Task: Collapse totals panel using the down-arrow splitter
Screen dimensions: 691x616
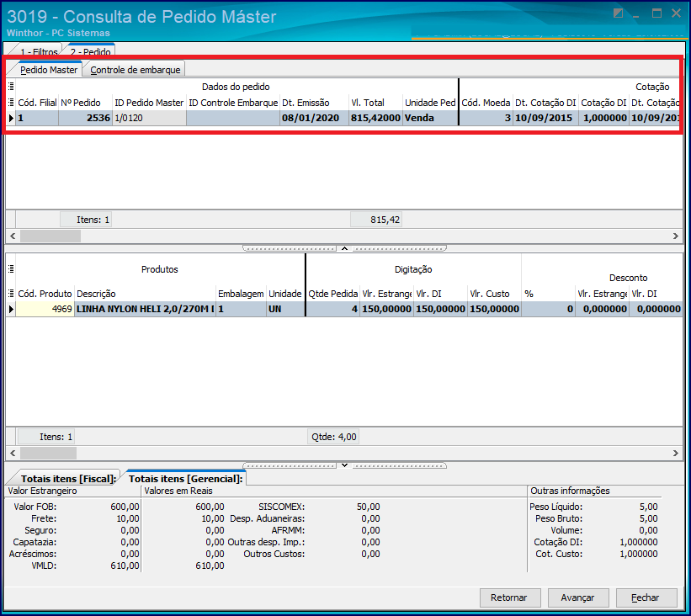Action: coord(344,465)
